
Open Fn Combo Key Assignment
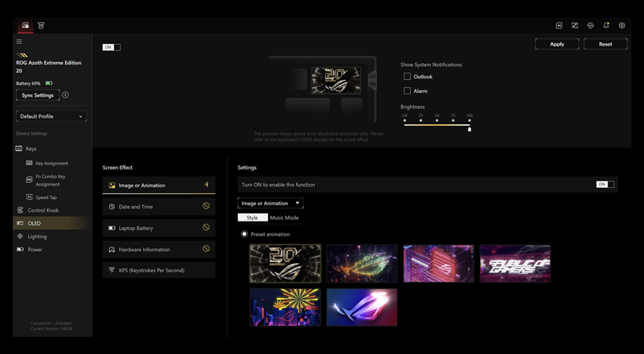(x=50, y=180)
